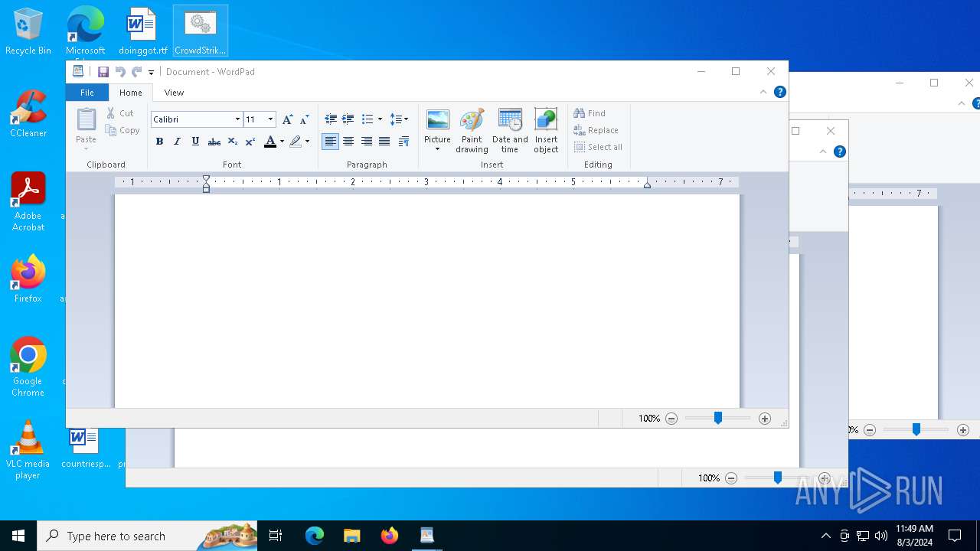Toggle italic formatting

coord(177,142)
